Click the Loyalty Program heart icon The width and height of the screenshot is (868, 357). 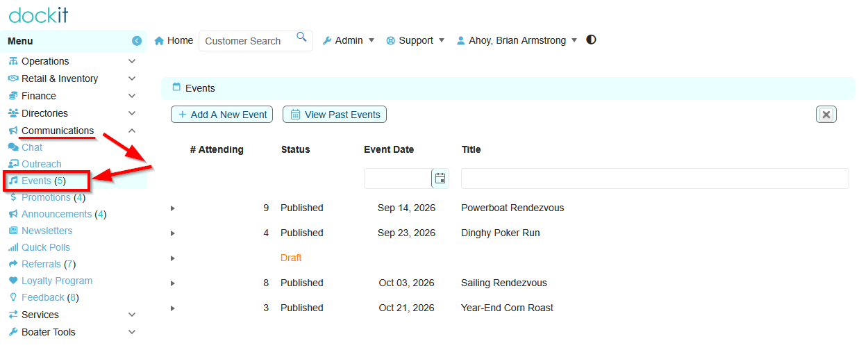pos(13,281)
